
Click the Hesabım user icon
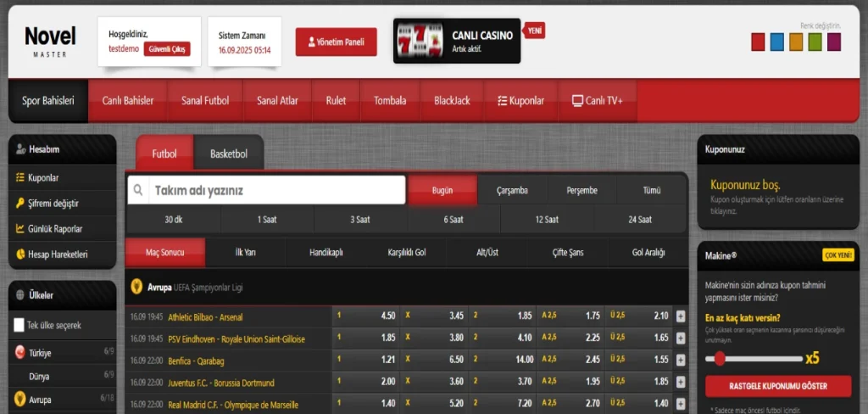point(21,149)
